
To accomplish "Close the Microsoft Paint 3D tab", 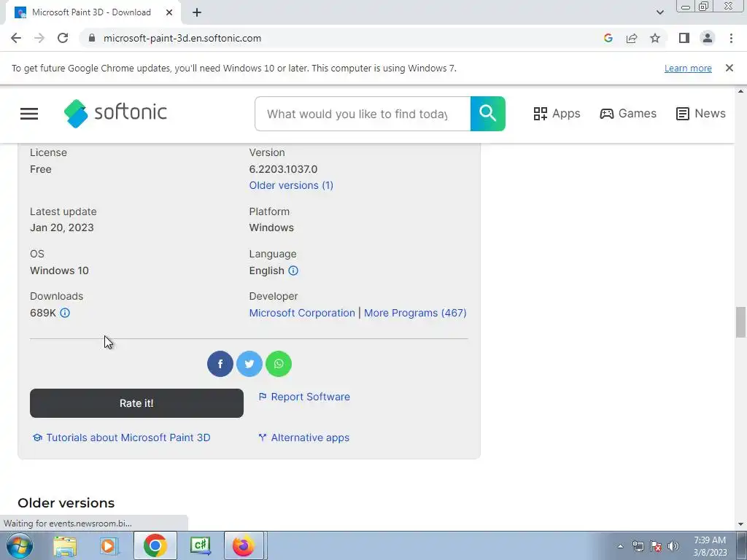I will (169, 12).
